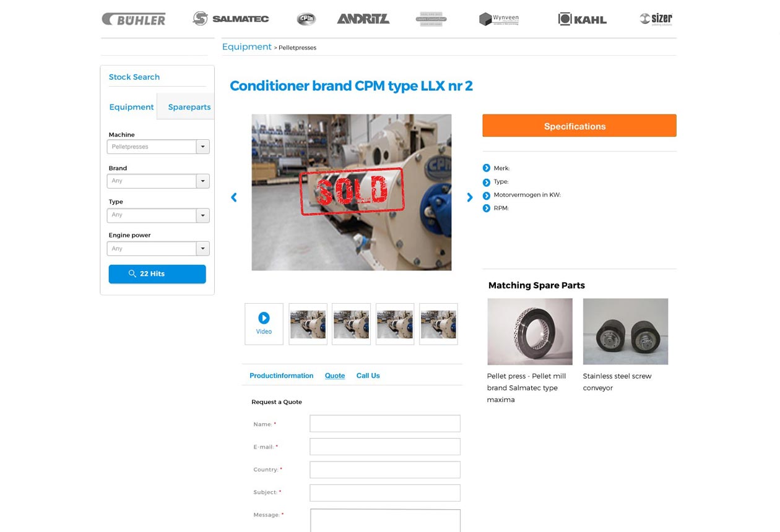Click the 22 Hits search button
The image size is (780, 532).
pyautogui.click(x=157, y=274)
